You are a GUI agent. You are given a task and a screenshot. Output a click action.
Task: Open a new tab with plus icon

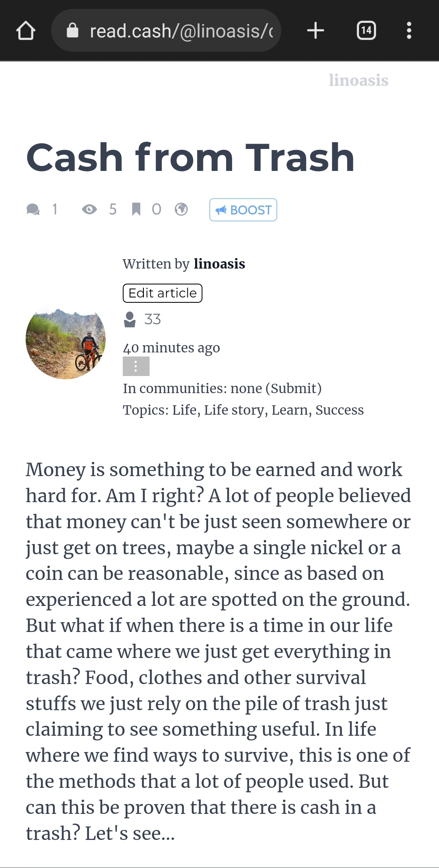coord(315,31)
